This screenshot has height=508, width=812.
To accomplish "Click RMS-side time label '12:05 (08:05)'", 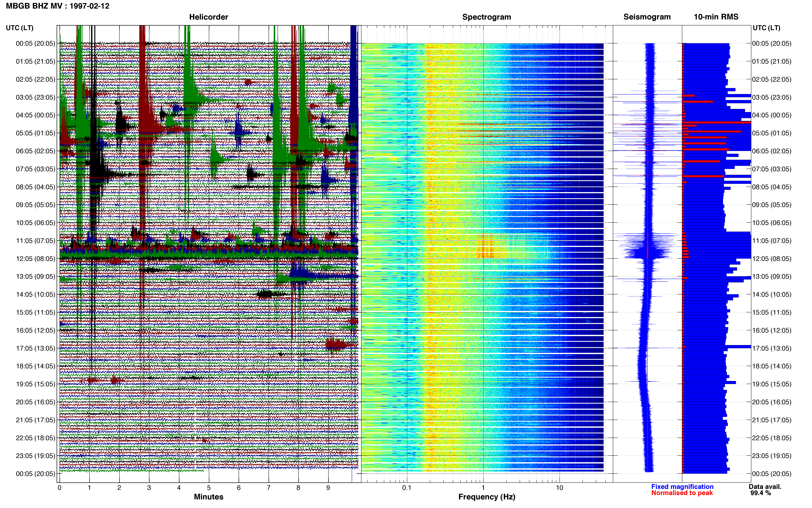I will [772, 259].
